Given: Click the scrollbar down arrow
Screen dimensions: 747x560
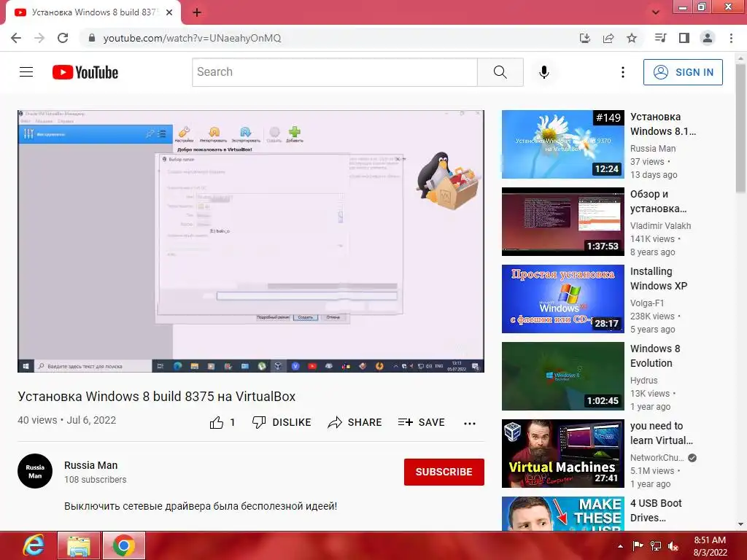Looking at the screenshot, I should [x=740, y=524].
